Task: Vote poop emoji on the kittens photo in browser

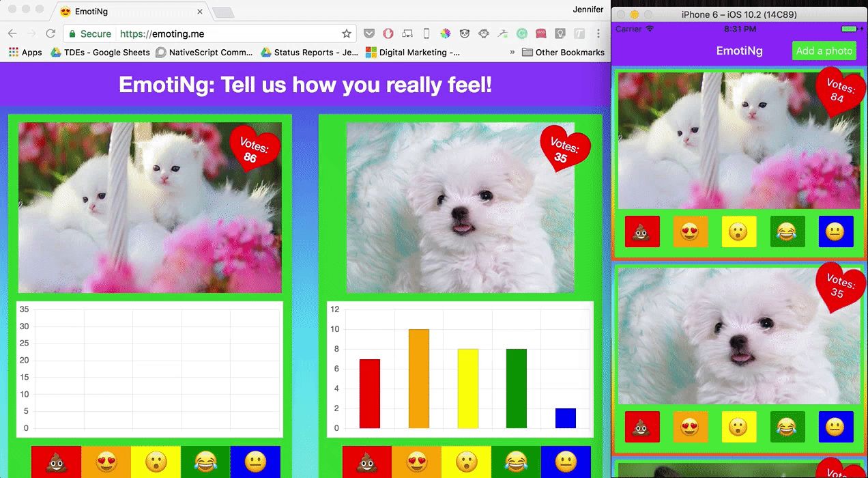Action: coord(56,462)
